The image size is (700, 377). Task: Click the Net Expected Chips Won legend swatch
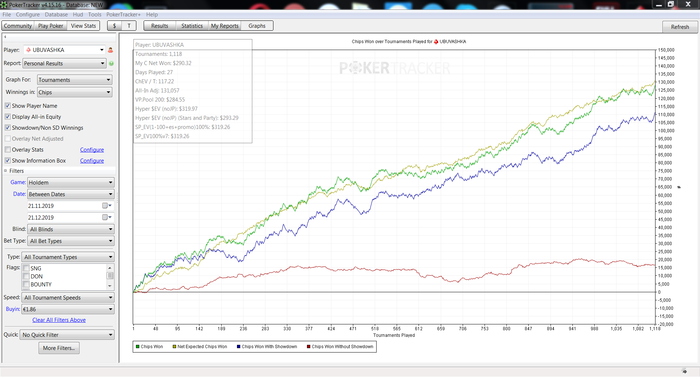(174, 347)
